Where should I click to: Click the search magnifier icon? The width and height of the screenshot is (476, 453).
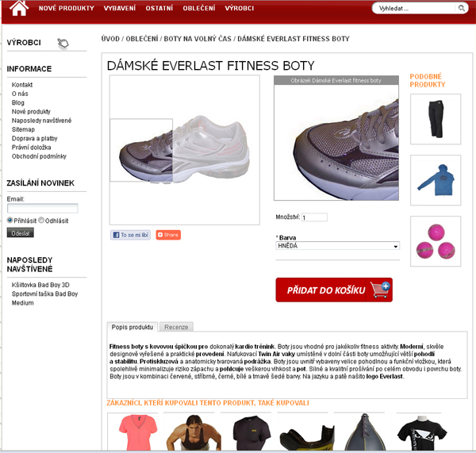[461, 8]
